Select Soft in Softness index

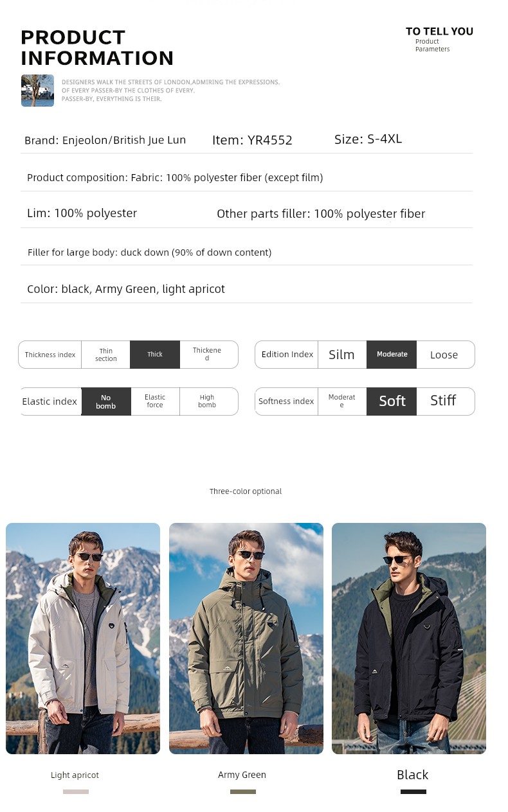click(392, 402)
